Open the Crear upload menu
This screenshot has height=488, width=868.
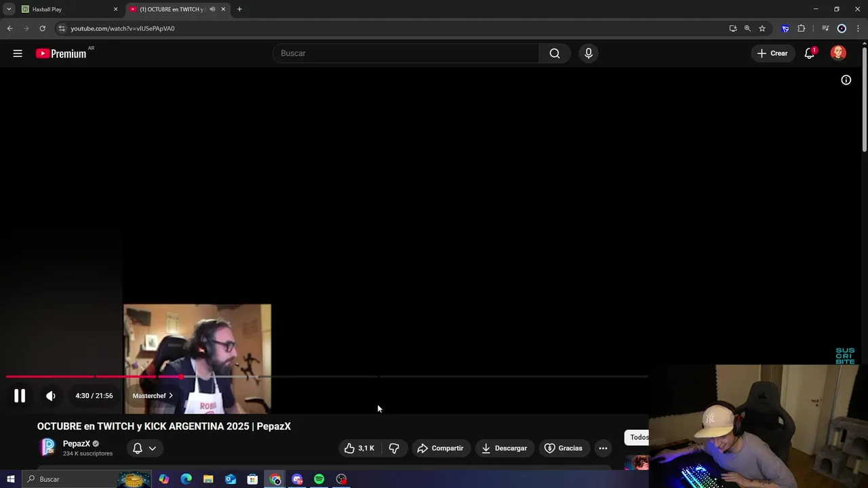click(x=772, y=54)
